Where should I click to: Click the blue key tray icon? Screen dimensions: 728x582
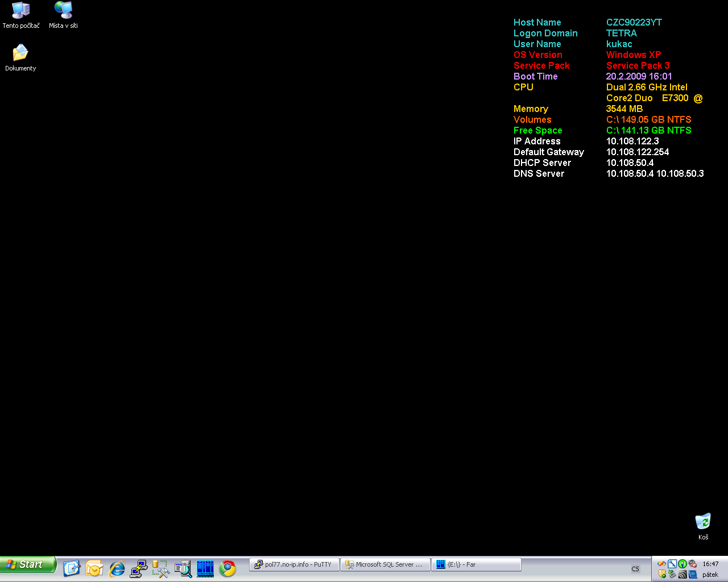(x=672, y=564)
